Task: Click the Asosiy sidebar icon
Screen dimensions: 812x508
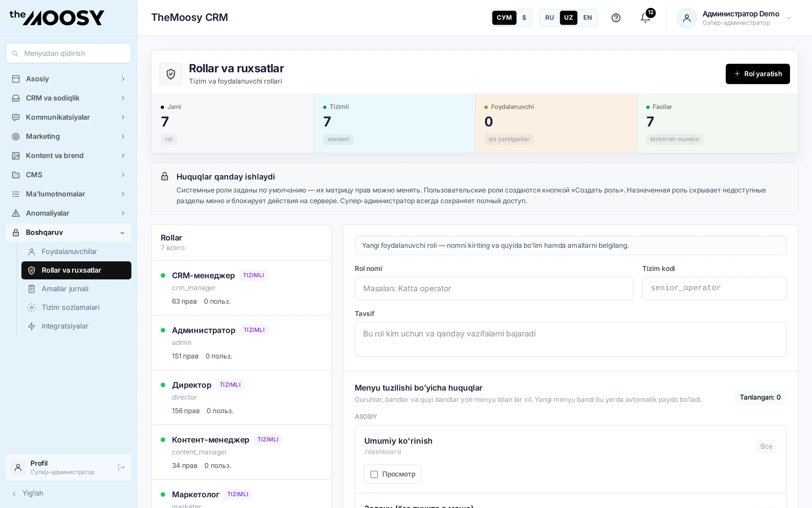Action: click(16, 79)
